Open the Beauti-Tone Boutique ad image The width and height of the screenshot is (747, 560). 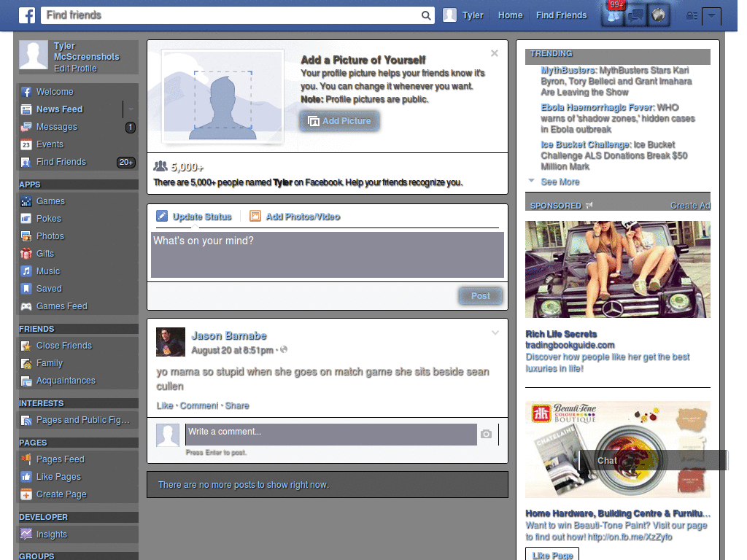[618, 449]
